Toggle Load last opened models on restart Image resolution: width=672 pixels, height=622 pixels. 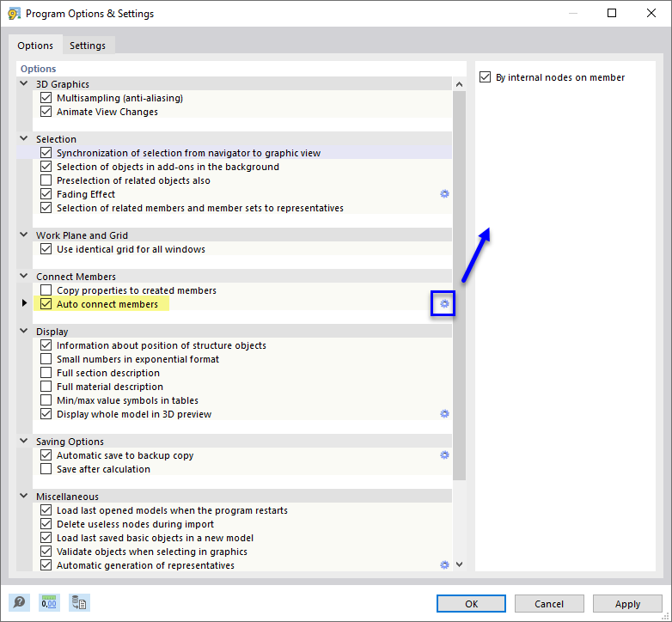pos(46,510)
